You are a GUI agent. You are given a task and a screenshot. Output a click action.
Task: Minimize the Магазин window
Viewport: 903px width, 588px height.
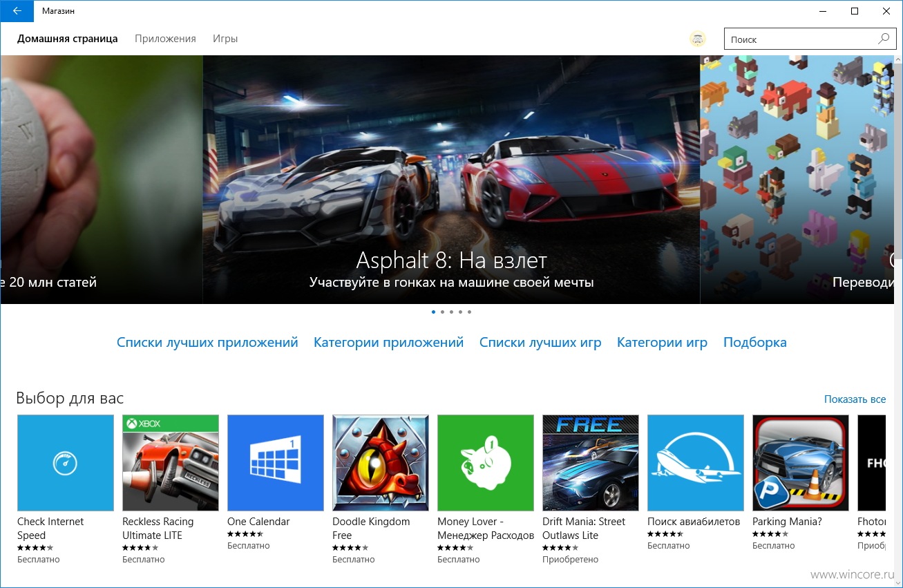[x=823, y=11]
